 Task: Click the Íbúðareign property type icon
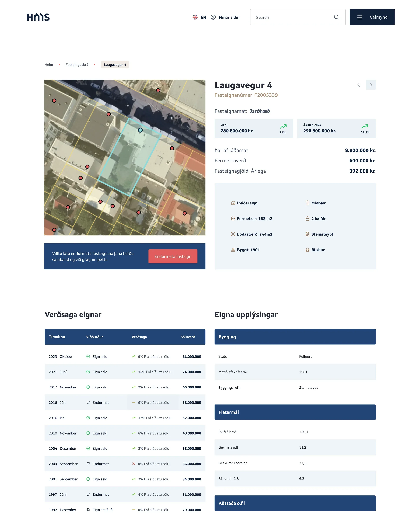(233, 203)
